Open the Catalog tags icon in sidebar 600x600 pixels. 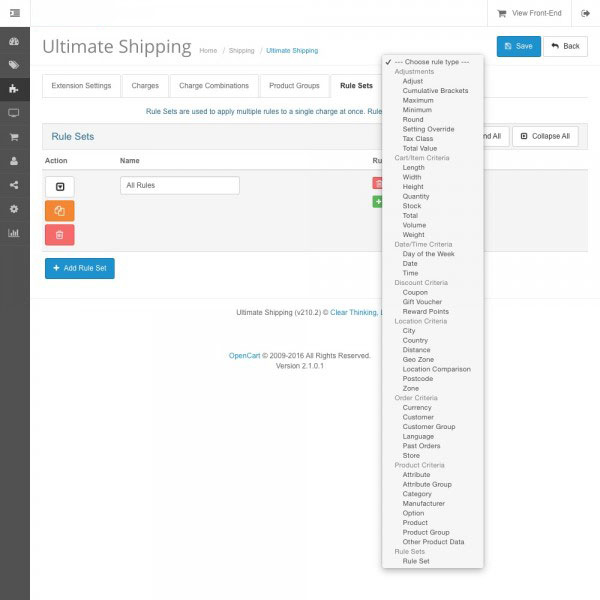tap(14, 65)
